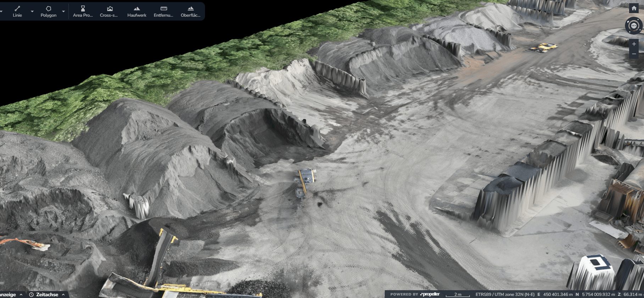Click the ETRS89 / UTM zone coordinate system
644x298 pixels.
pos(505,294)
